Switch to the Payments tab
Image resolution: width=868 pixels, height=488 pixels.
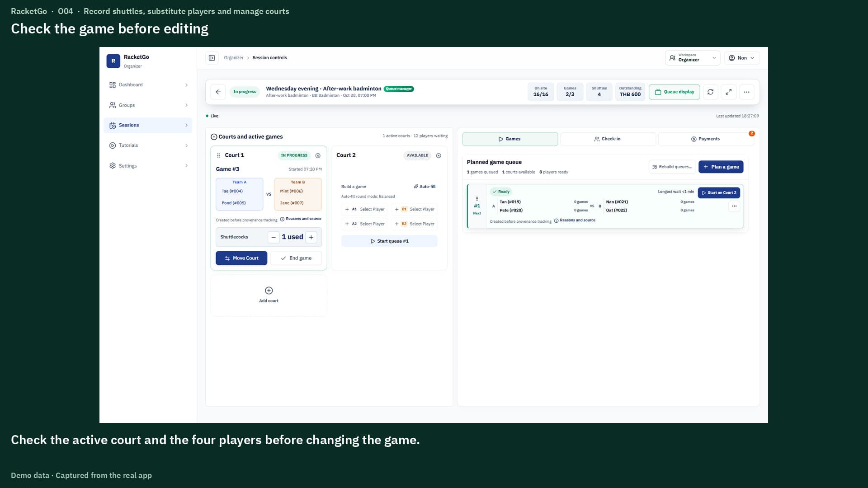point(706,139)
